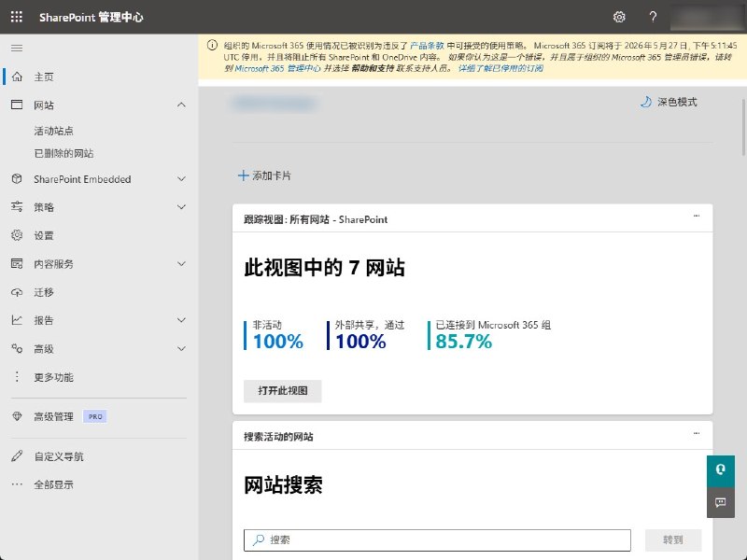Click the moon icon for dark mode
The image size is (747, 560).
[x=645, y=102]
